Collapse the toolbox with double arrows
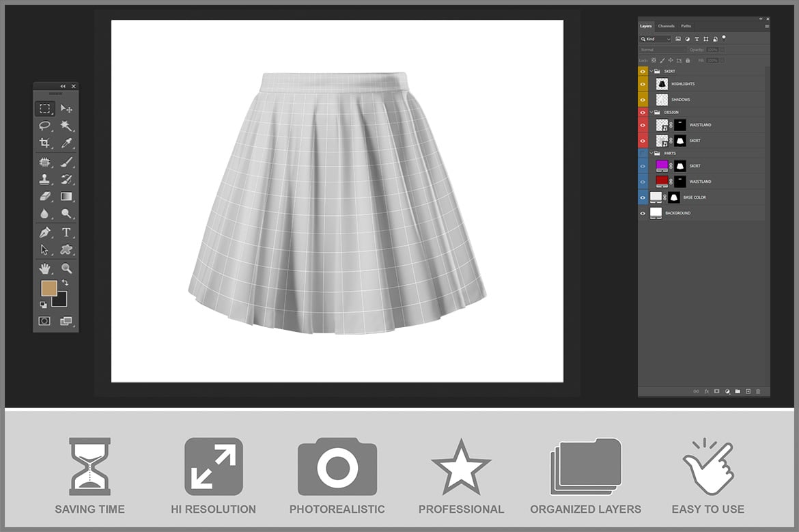Screen dimensions: 799x532 point(63,86)
